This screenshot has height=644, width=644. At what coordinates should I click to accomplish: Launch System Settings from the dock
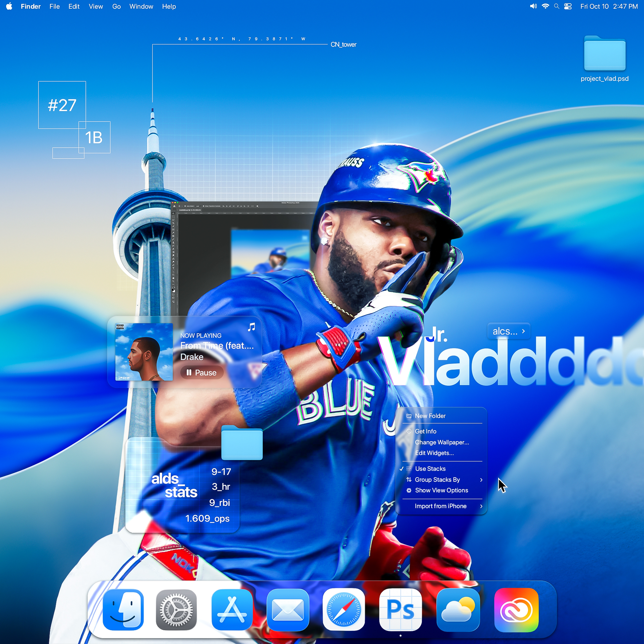[x=176, y=610]
